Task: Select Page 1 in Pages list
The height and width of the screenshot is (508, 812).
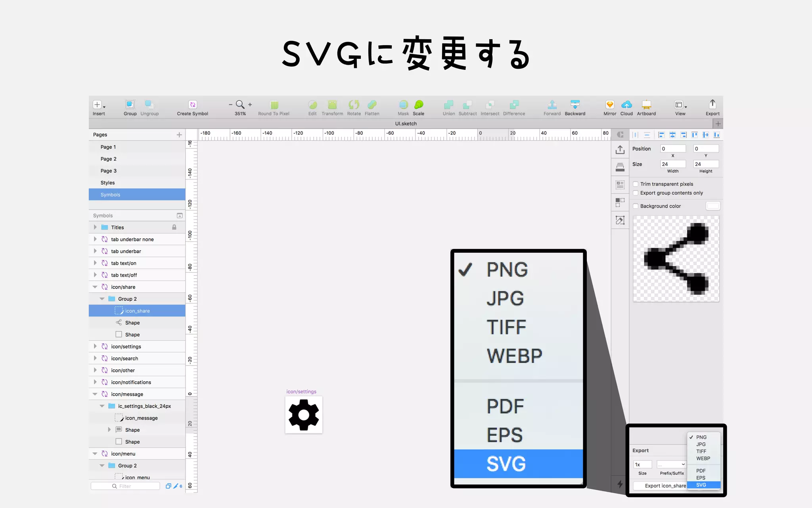Action: (137, 147)
